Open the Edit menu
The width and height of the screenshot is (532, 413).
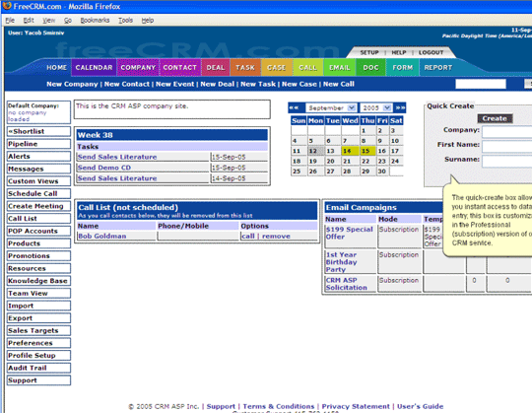(x=29, y=21)
